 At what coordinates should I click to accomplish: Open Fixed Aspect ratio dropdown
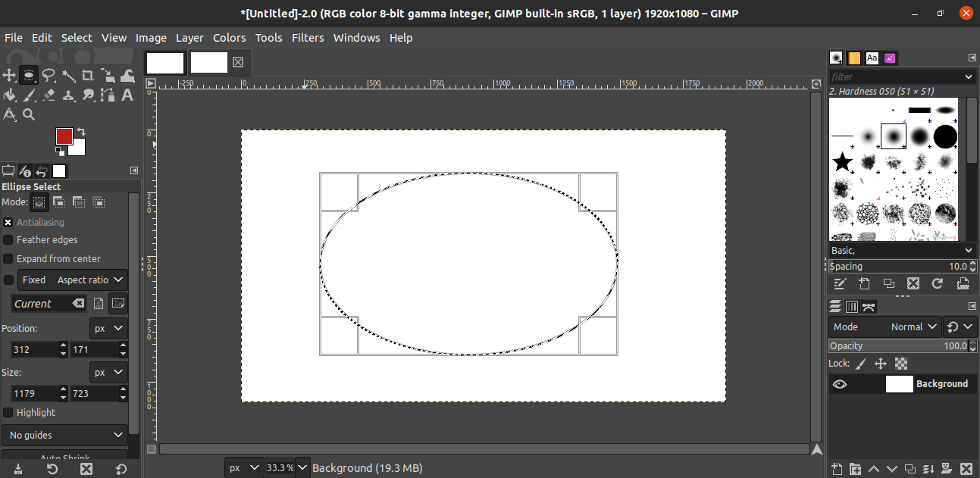coord(73,280)
